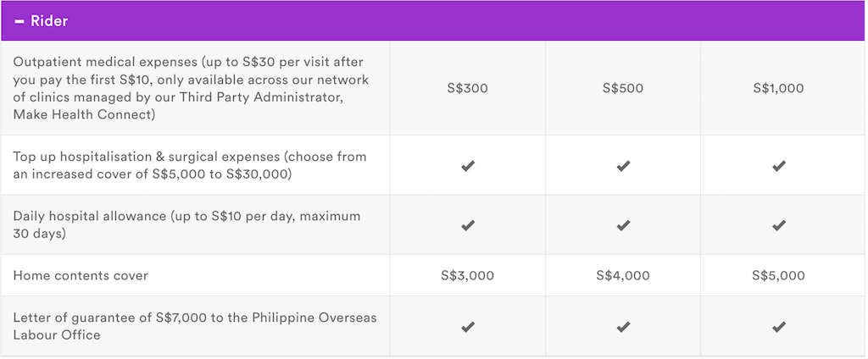Click the Home contents cover row label
The width and height of the screenshot is (868, 359).
pos(81,275)
